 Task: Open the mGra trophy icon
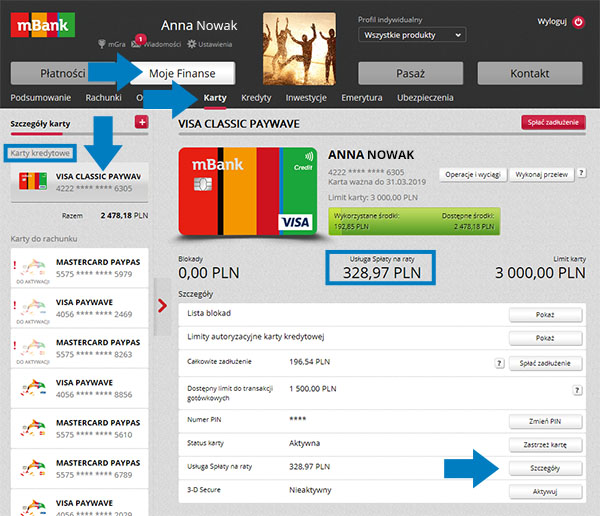[102, 44]
